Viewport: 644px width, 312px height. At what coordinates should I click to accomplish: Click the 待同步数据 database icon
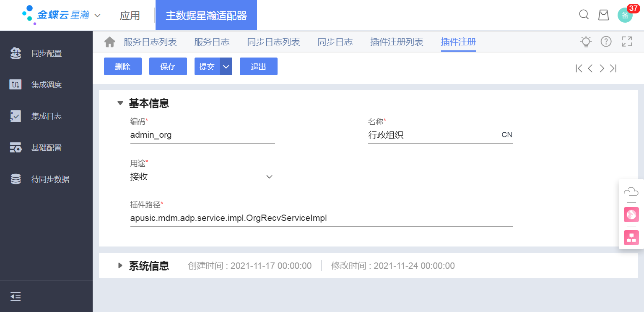(x=16, y=179)
